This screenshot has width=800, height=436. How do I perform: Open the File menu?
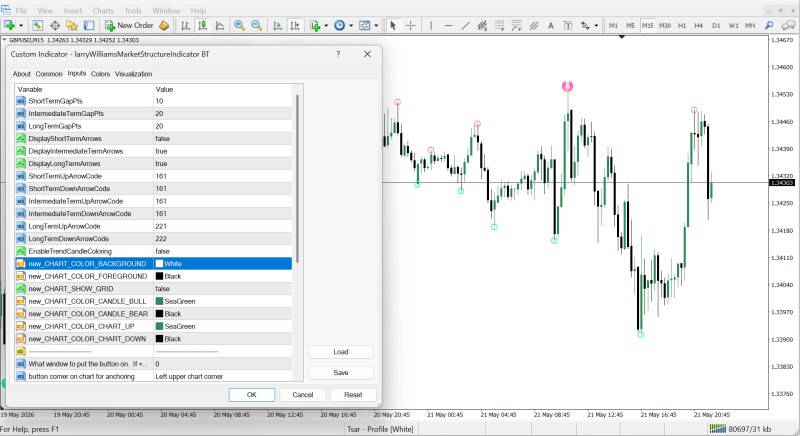[21, 10]
